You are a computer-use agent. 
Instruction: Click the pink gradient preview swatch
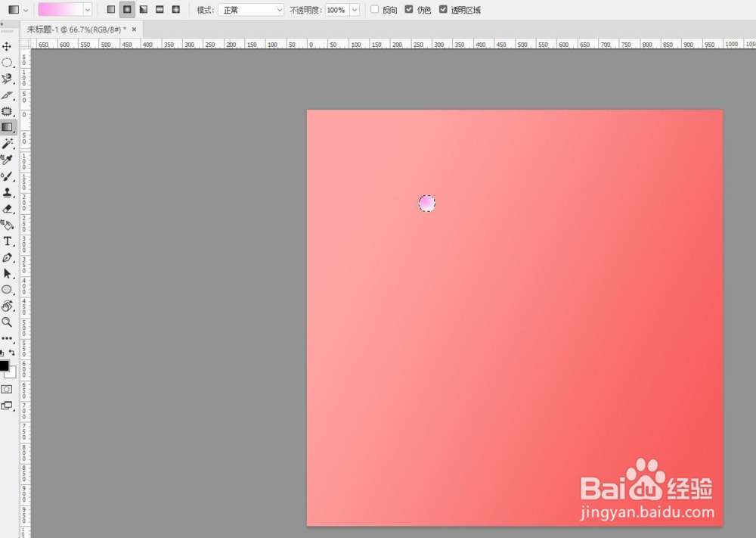[x=60, y=10]
